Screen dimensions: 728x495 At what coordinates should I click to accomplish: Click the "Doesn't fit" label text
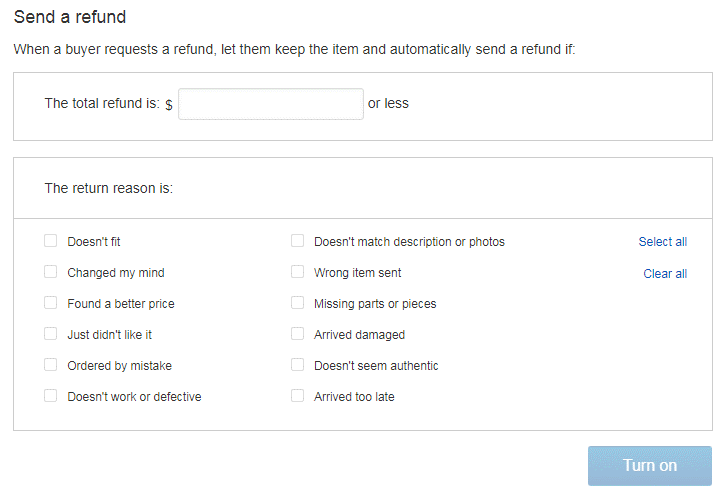[x=94, y=242]
